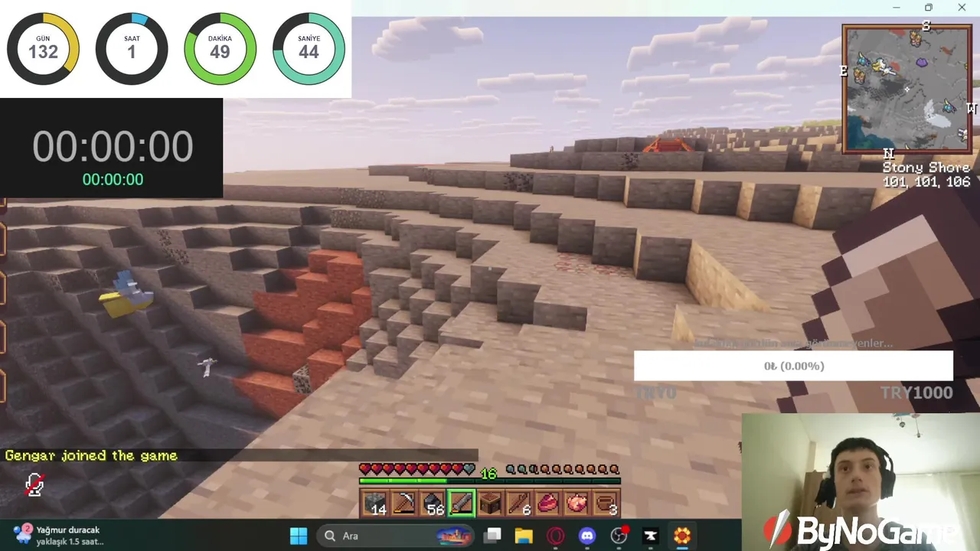Click the streamer webcam feed
The image size is (980, 551).
861,482
